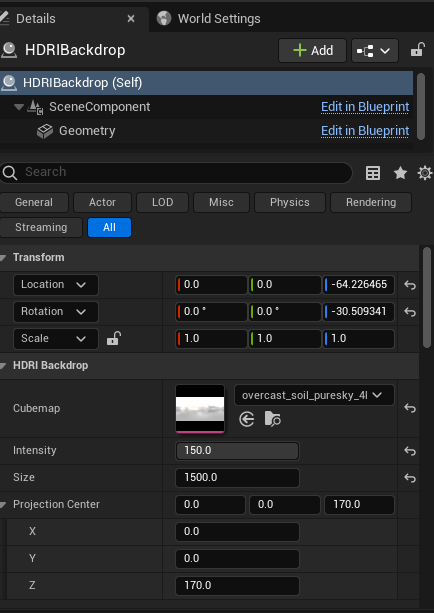Open the Scale type dropdown
434x613 pixels.
tap(56, 339)
